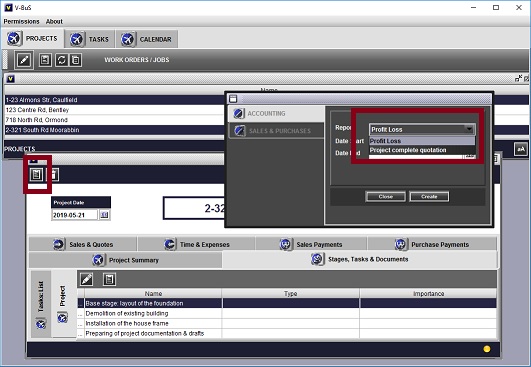Open the Permissions menu
This screenshot has width=531, height=367.
21,21
